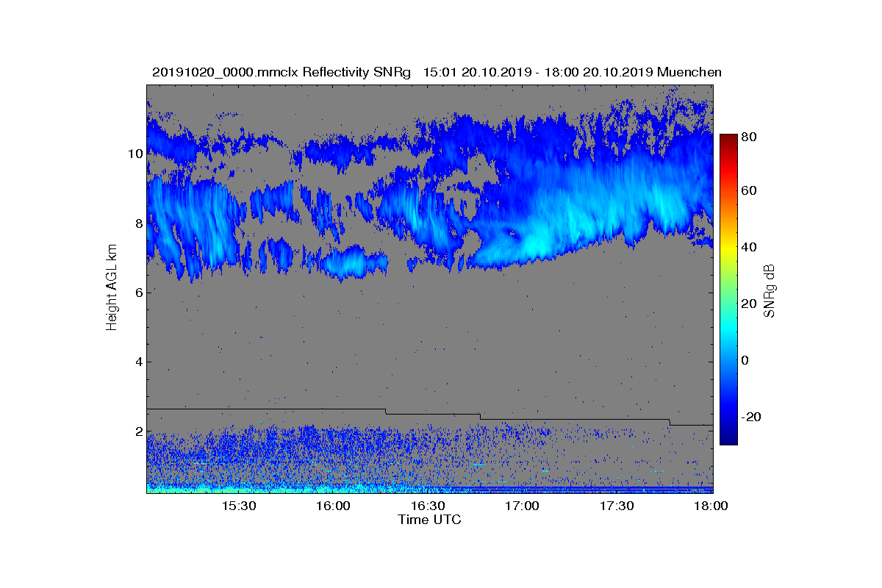Click the 'SNRg dB' colorbar label
The image size is (882, 588).
click(x=770, y=291)
